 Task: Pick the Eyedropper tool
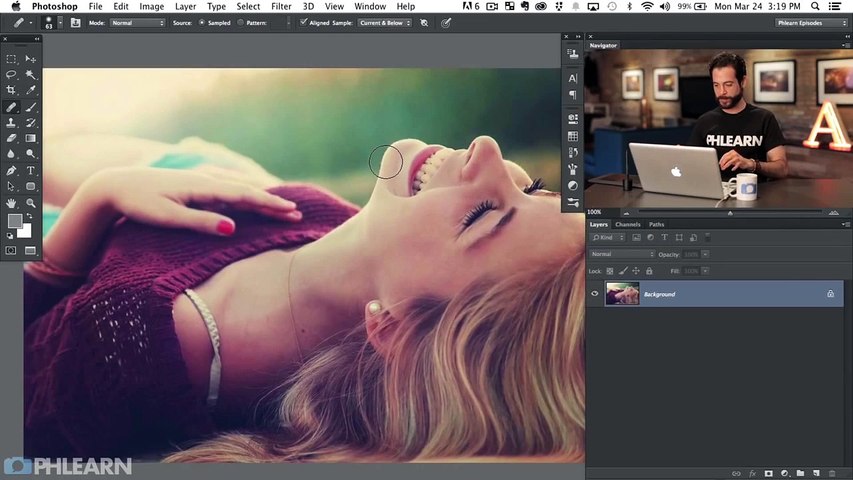31,90
